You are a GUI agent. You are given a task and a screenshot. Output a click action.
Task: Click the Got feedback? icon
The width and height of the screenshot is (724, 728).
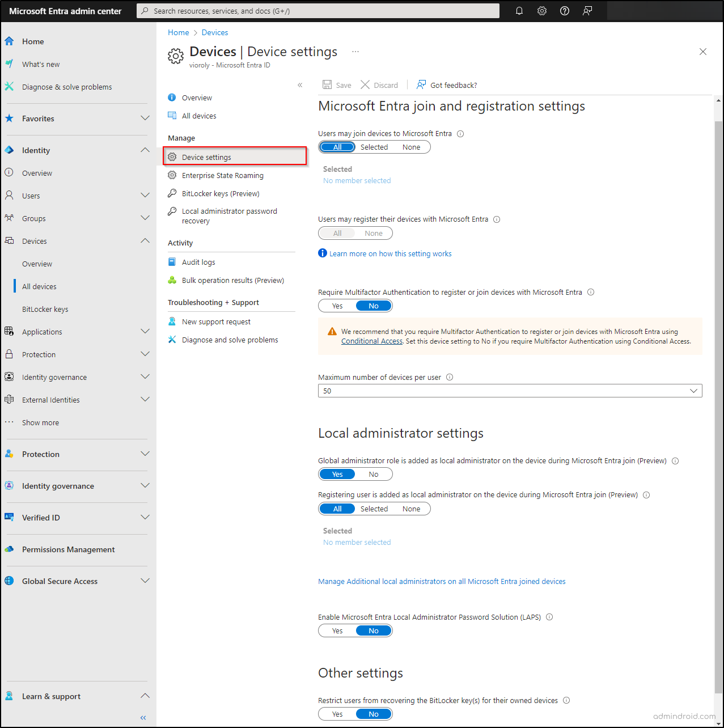421,84
